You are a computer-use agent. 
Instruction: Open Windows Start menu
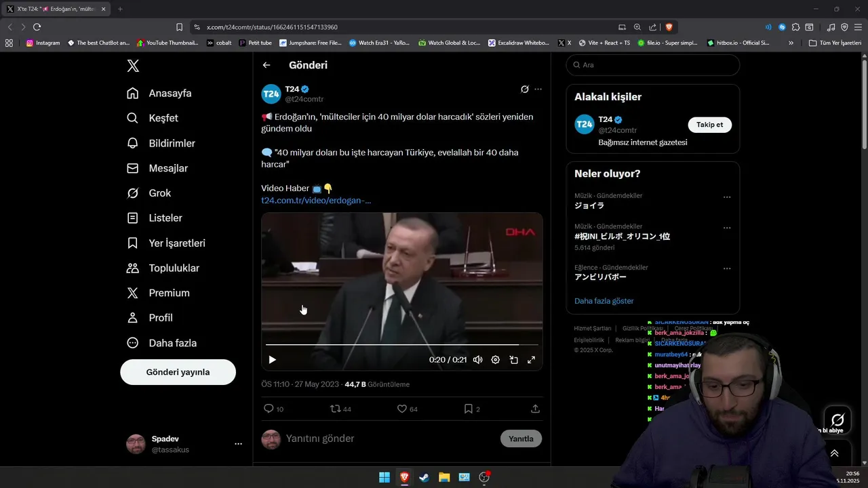pos(384,477)
